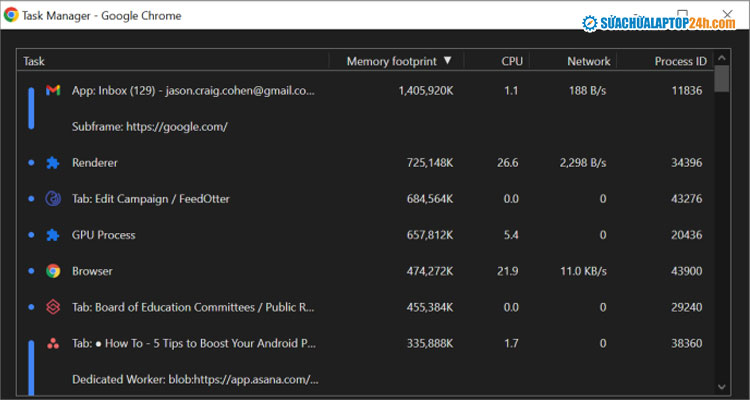
Task: Click the GPU Process puzzle piece icon
Action: pos(53,235)
